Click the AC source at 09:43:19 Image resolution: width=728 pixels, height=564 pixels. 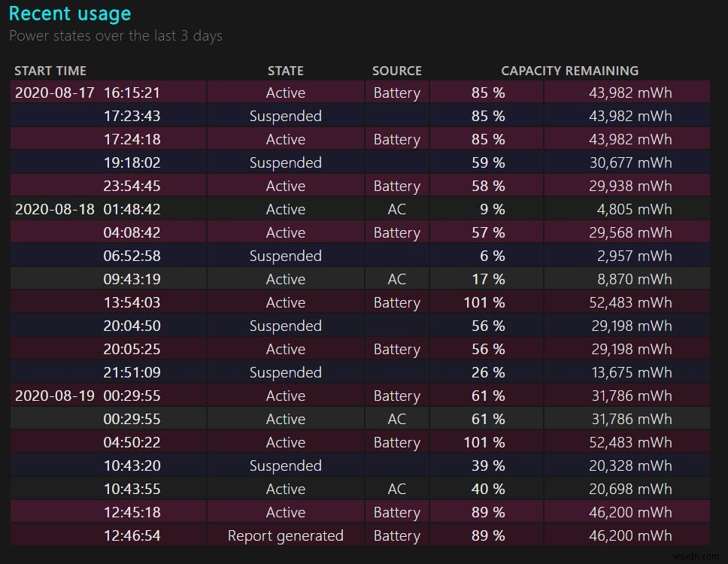click(x=397, y=279)
